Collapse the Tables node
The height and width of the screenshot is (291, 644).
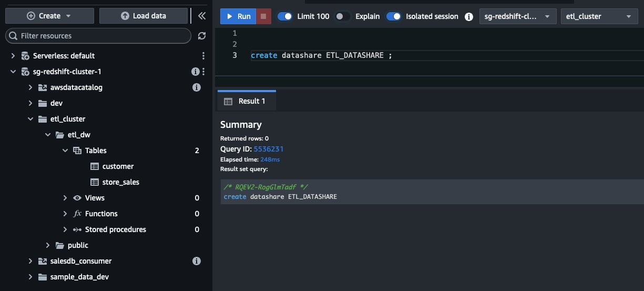click(65, 150)
